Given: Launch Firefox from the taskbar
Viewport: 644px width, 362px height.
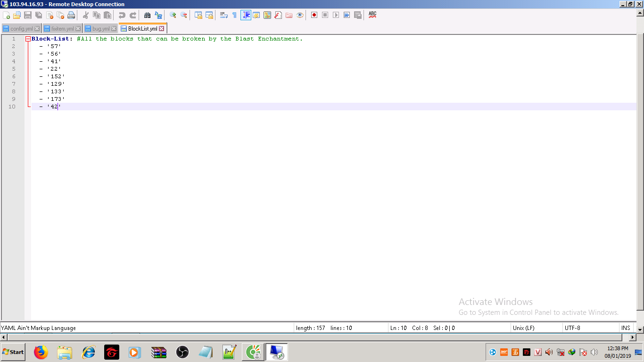Looking at the screenshot, I should point(41,352).
